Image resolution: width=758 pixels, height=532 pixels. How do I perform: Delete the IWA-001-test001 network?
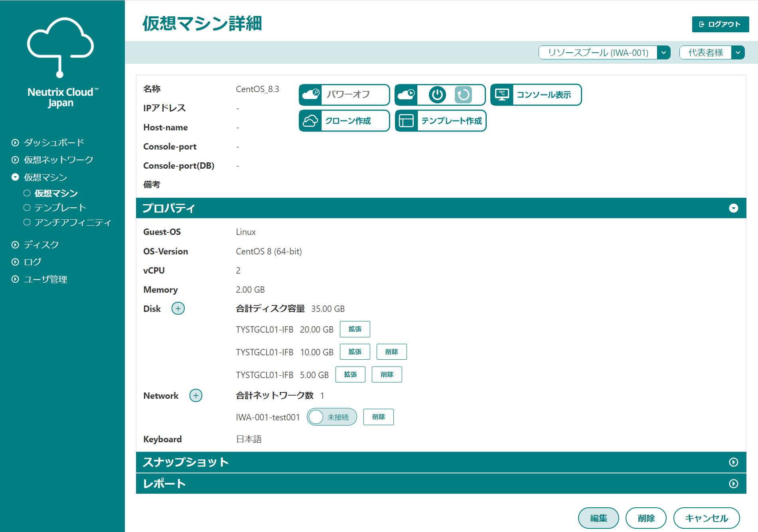tap(378, 417)
